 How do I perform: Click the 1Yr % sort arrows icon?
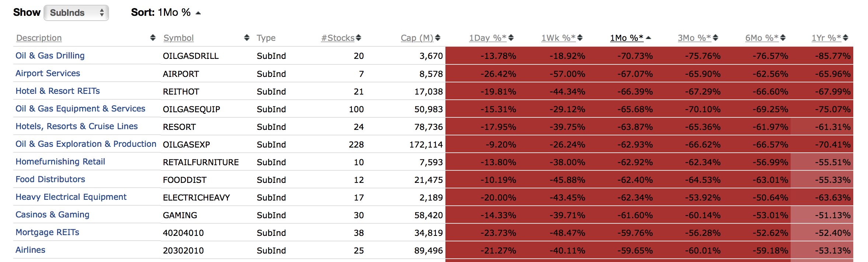point(846,38)
